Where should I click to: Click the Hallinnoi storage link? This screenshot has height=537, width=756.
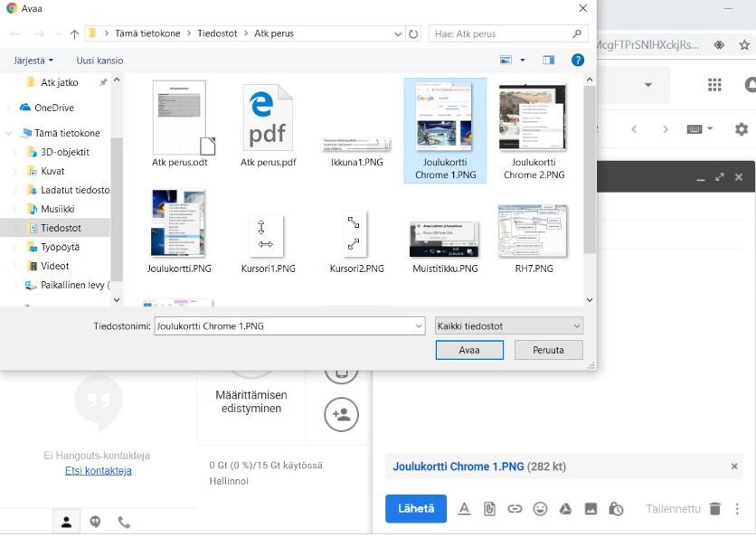[229, 481]
